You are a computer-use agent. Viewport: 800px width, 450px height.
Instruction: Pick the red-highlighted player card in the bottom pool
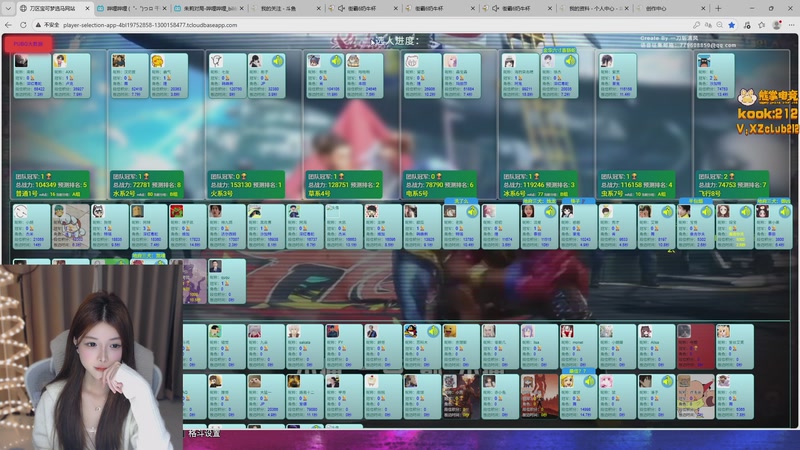tap(695, 346)
